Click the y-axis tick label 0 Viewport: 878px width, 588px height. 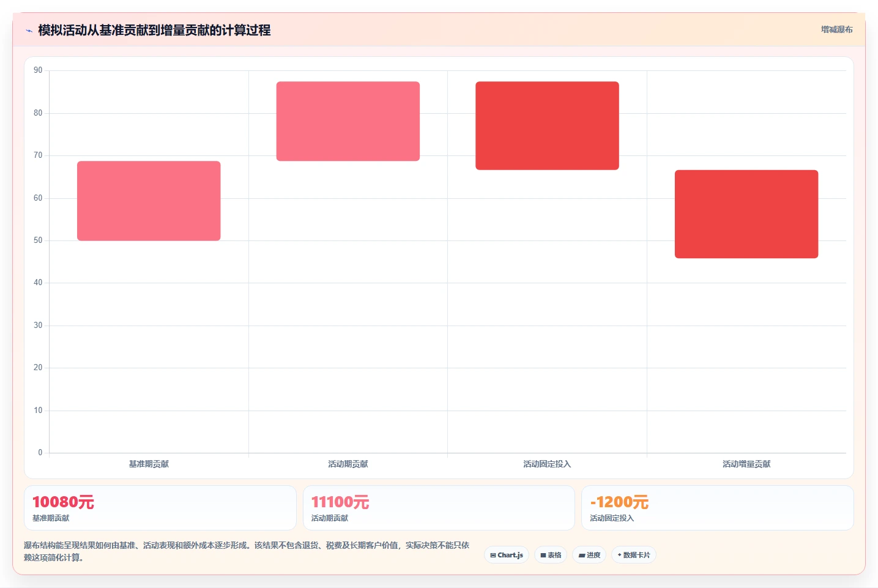pyautogui.click(x=40, y=453)
